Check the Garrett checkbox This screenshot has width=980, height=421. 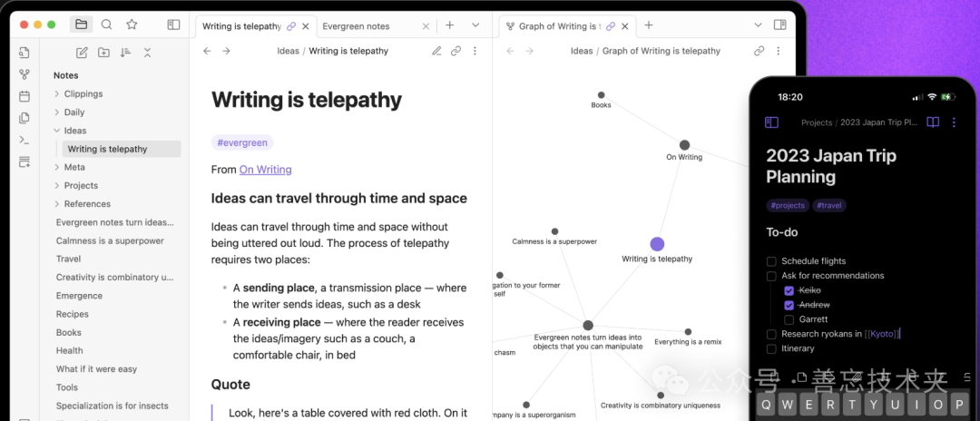click(x=789, y=319)
